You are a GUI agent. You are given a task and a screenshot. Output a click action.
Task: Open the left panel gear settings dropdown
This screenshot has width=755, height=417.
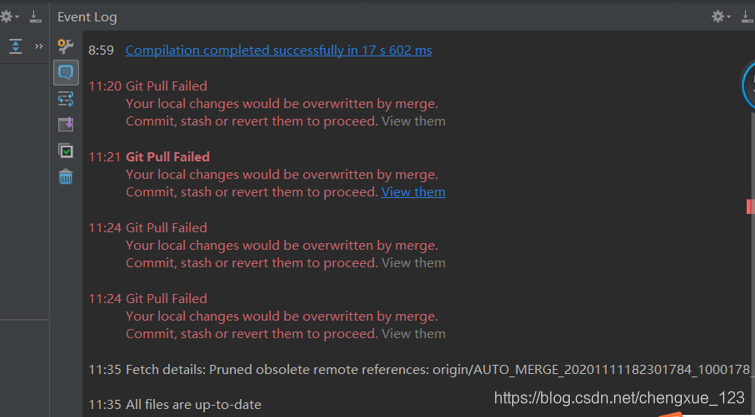[10, 17]
